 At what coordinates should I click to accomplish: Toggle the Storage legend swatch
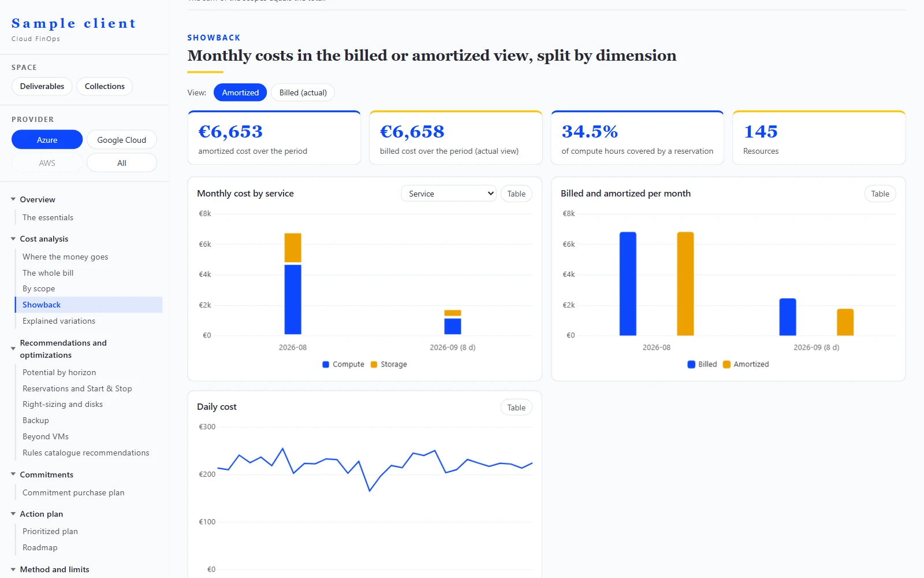coord(374,364)
